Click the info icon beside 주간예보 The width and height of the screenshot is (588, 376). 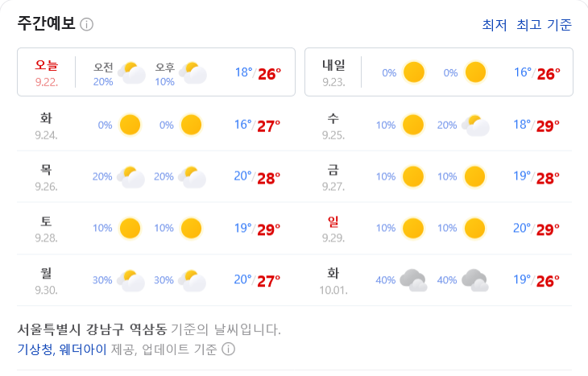87,25
